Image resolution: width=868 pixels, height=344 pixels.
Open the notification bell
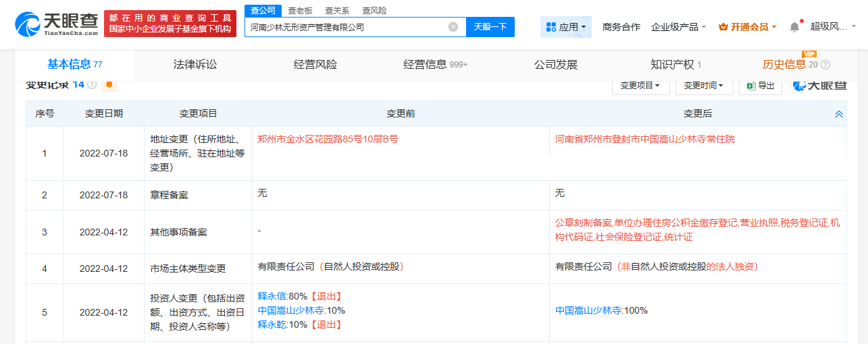pyautogui.click(x=794, y=27)
